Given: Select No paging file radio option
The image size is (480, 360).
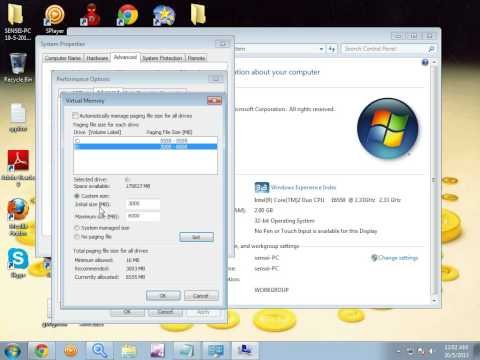Looking at the screenshot, I should coord(77,237).
